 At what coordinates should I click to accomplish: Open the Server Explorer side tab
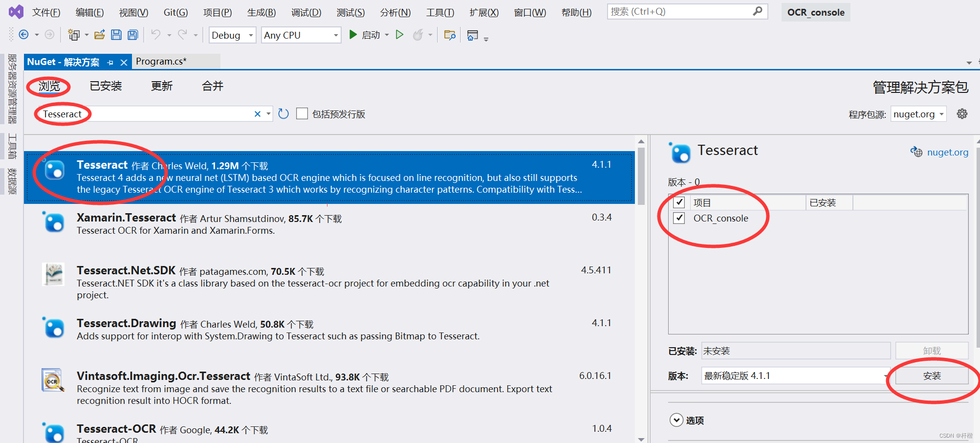12,88
